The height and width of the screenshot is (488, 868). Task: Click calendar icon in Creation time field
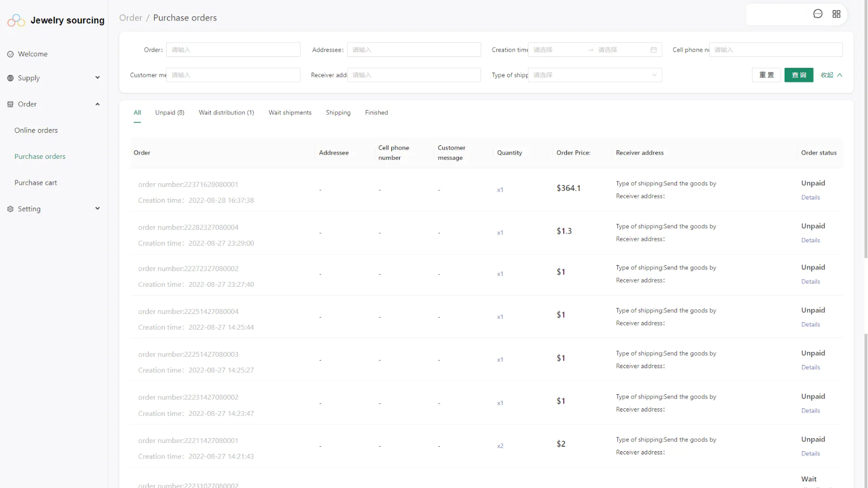[653, 50]
